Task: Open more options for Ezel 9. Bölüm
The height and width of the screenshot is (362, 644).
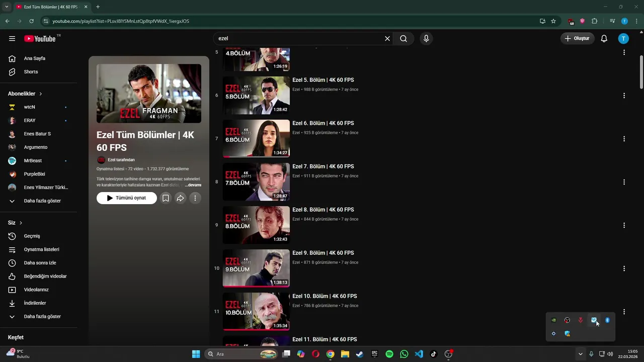Action: coord(624,268)
